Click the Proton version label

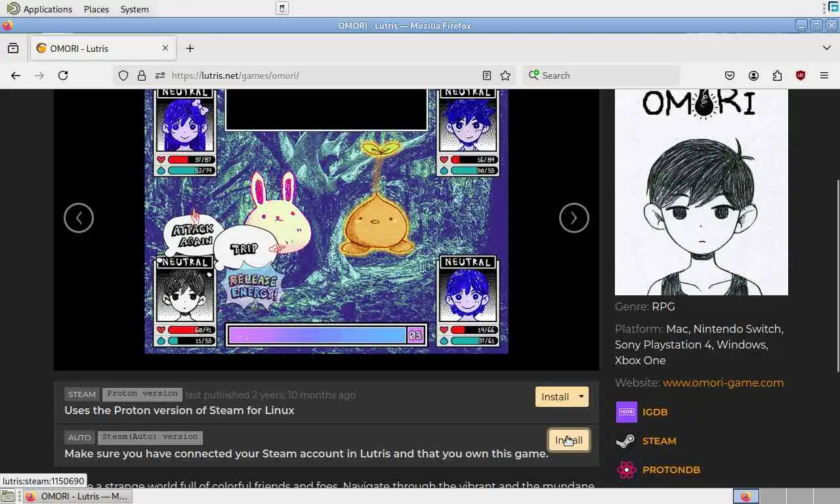pyautogui.click(x=142, y=394)
